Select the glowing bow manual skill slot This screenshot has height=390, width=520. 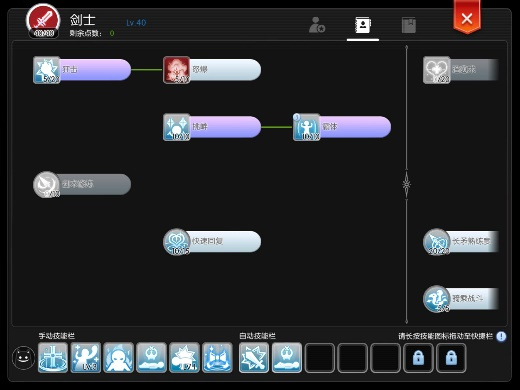pos(217,358)
